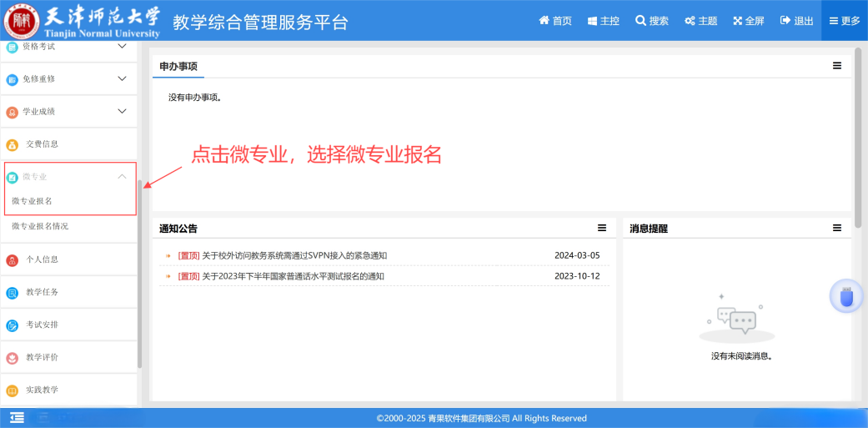868x428 pixels.
Task: Toggle sidebar with bottom-left menu icon
Action: [17, 417]
